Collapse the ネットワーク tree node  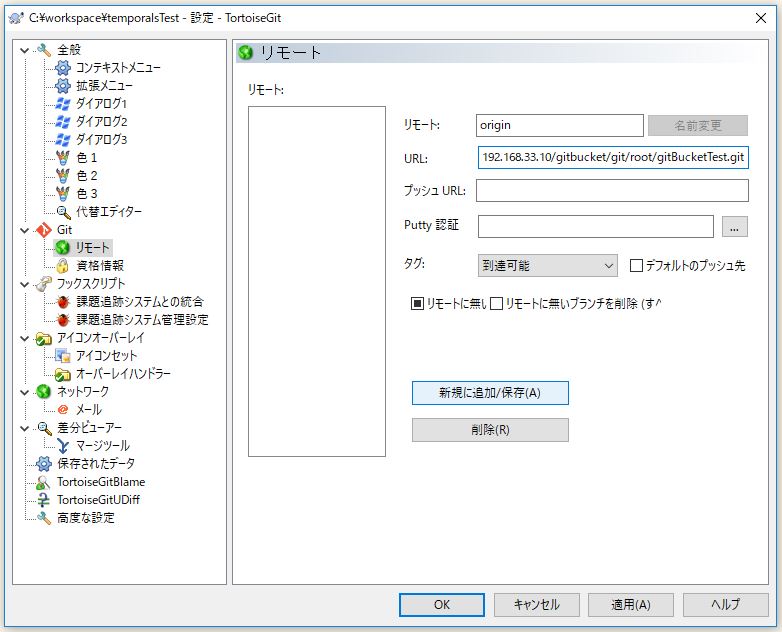pyautogui.click(x=24, y=392)
